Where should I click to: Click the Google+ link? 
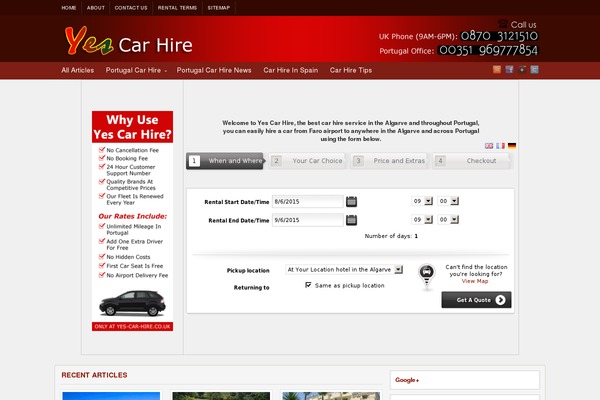coord(407,380)
